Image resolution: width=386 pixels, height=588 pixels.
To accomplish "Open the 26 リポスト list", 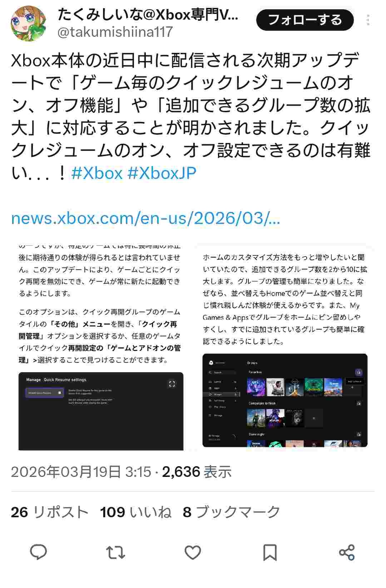I will click(49, 512).
